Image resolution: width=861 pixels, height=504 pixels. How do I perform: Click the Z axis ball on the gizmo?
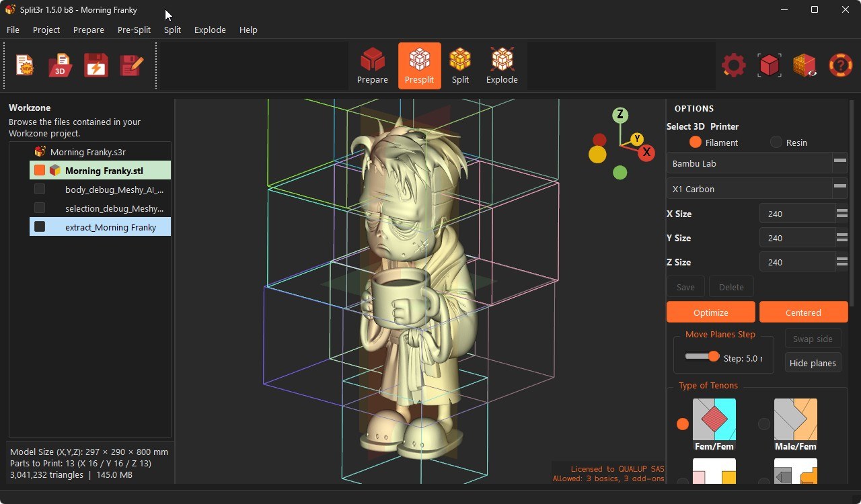point(620,115)
